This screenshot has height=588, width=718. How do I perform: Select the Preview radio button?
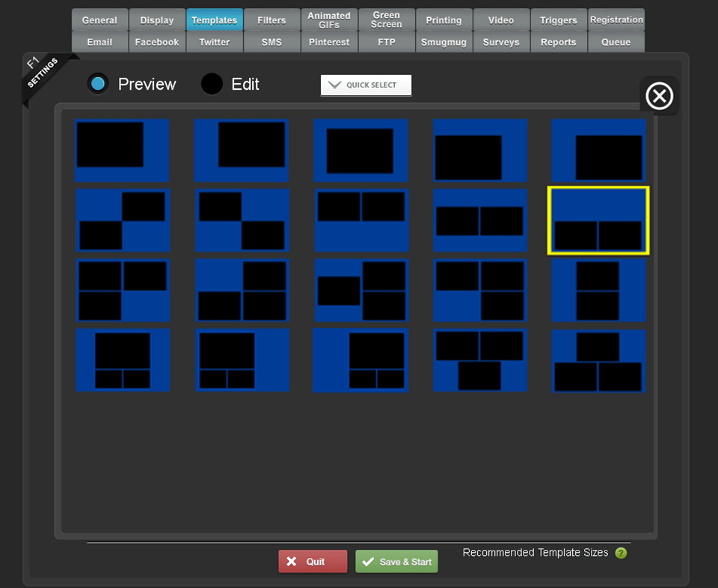click(x=98, y=84)
